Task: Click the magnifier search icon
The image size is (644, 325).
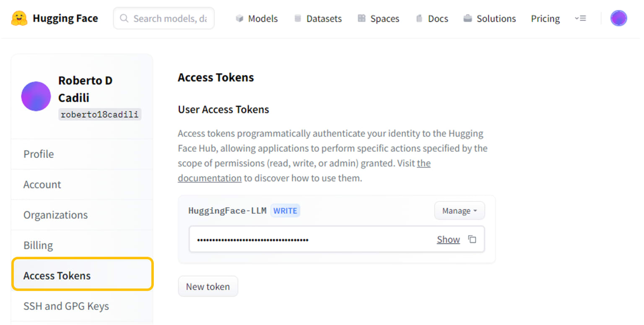Action: point(124,18)
